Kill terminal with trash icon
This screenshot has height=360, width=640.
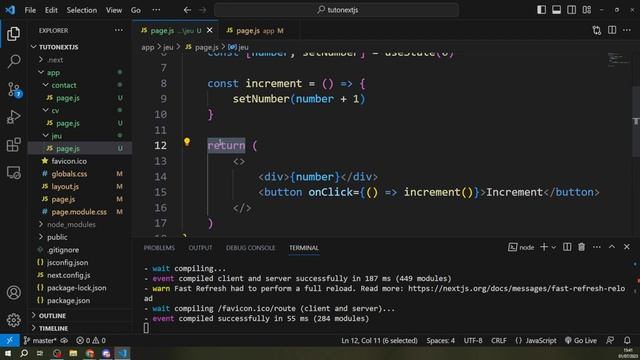point(582,247)
